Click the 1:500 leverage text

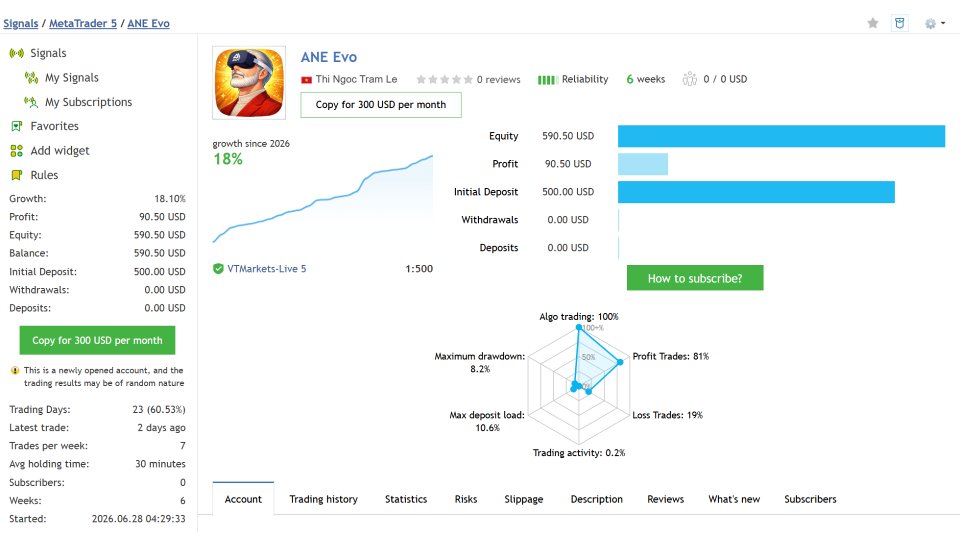(x=419, y=269)
